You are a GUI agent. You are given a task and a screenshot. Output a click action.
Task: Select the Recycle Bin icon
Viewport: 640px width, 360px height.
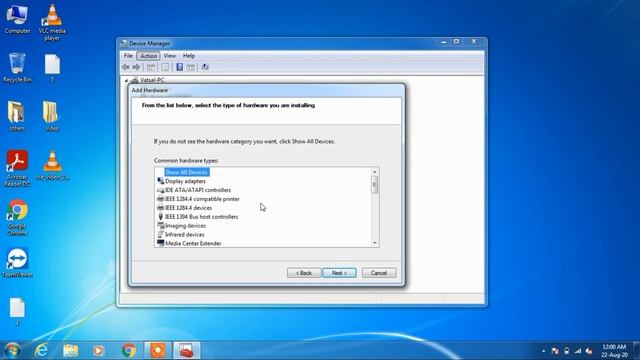tap(17, 67)
